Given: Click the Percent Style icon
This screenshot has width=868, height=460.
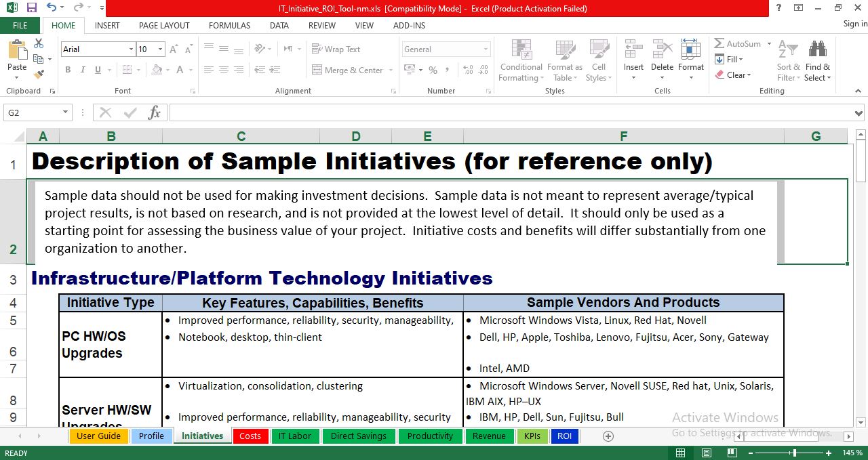Looking at the screenshot, I should (x=433, y=70).
